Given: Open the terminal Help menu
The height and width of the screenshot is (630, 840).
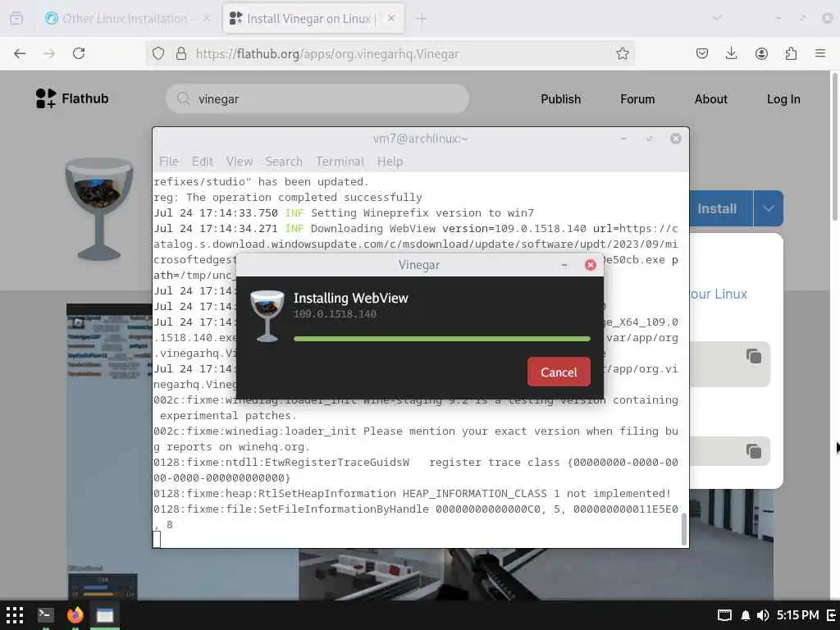Looking at the screenshot, I should pos(390,162).
